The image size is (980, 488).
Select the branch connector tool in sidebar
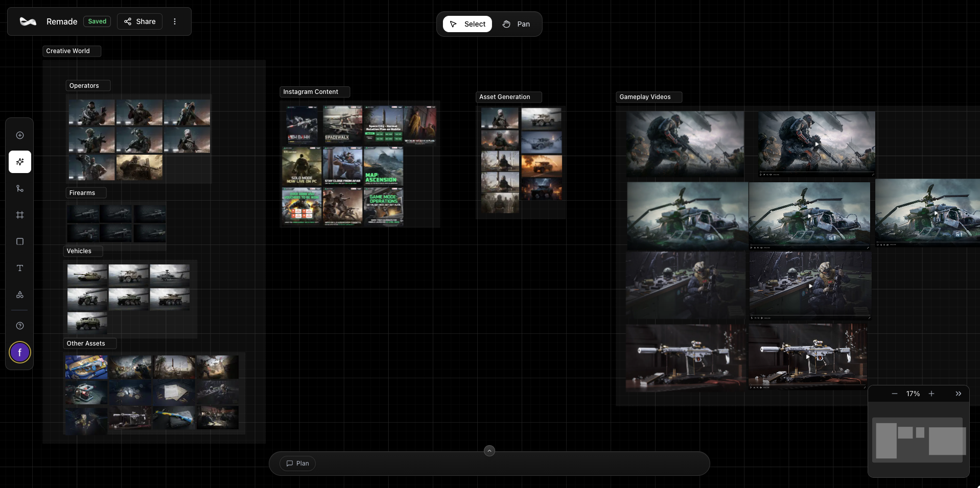[x=20, y=188]
